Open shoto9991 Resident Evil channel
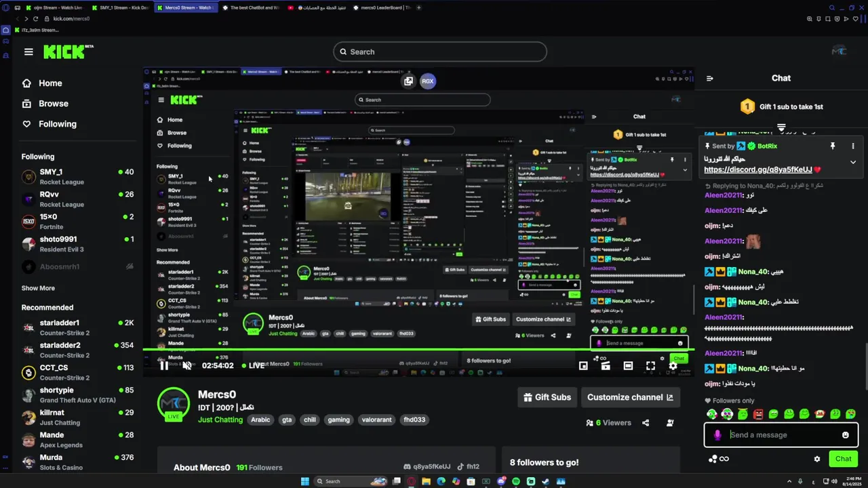The image size is (868, 488). point(78,243)
